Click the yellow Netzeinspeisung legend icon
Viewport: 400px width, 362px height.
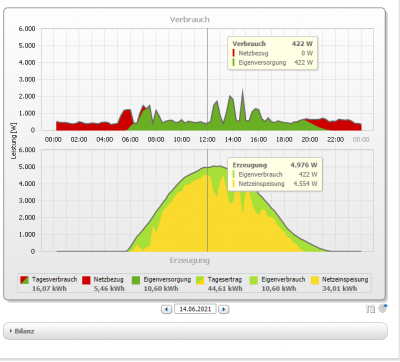[x=315, y=280]
